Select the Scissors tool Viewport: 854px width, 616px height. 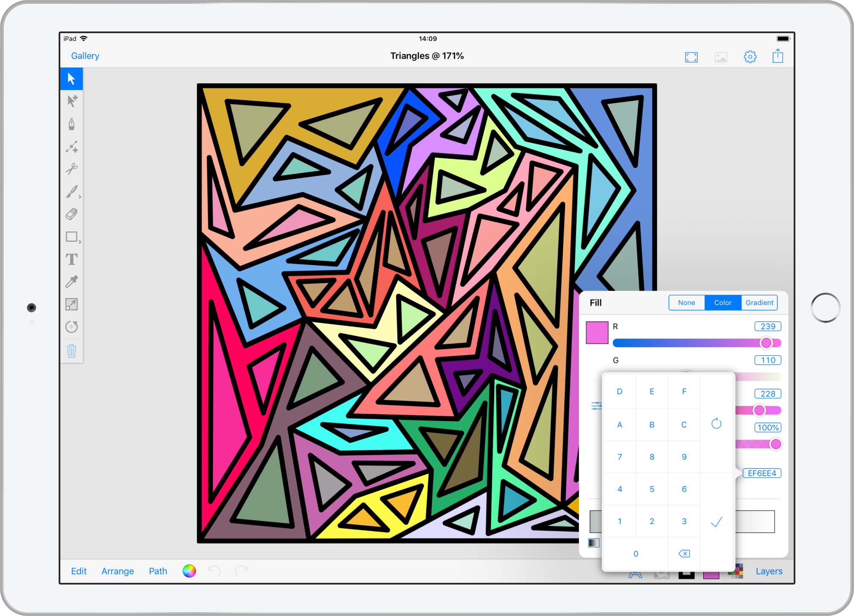72,169
